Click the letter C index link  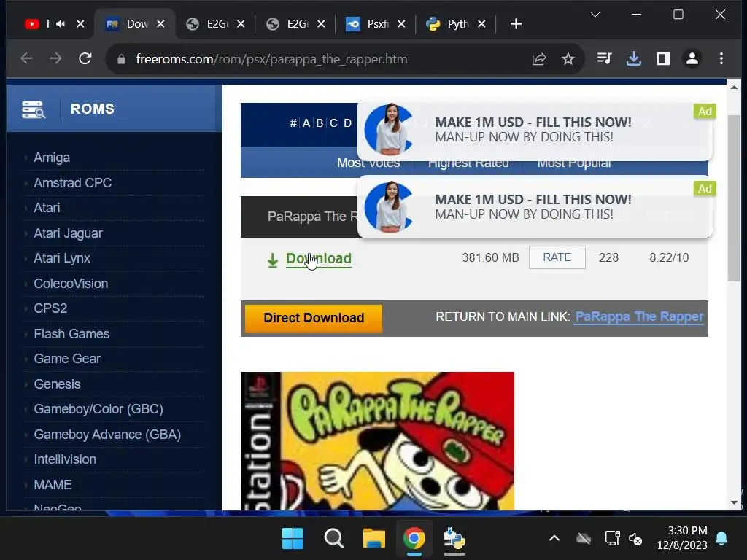(x=333, y=123)
